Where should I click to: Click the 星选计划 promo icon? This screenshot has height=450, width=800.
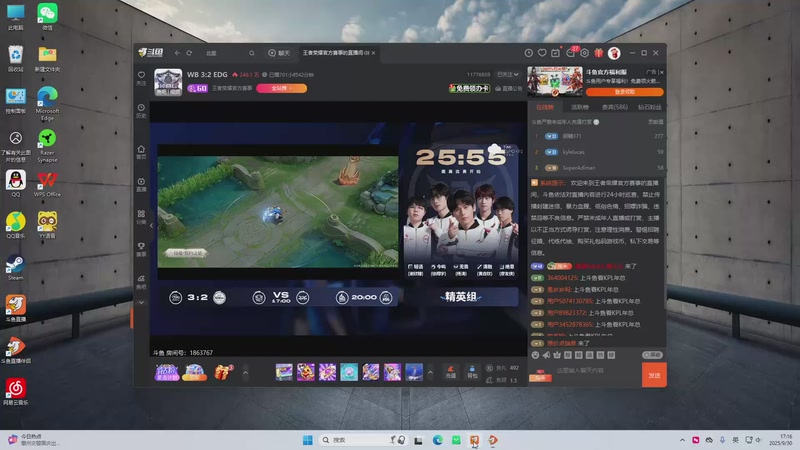point(167,372)
